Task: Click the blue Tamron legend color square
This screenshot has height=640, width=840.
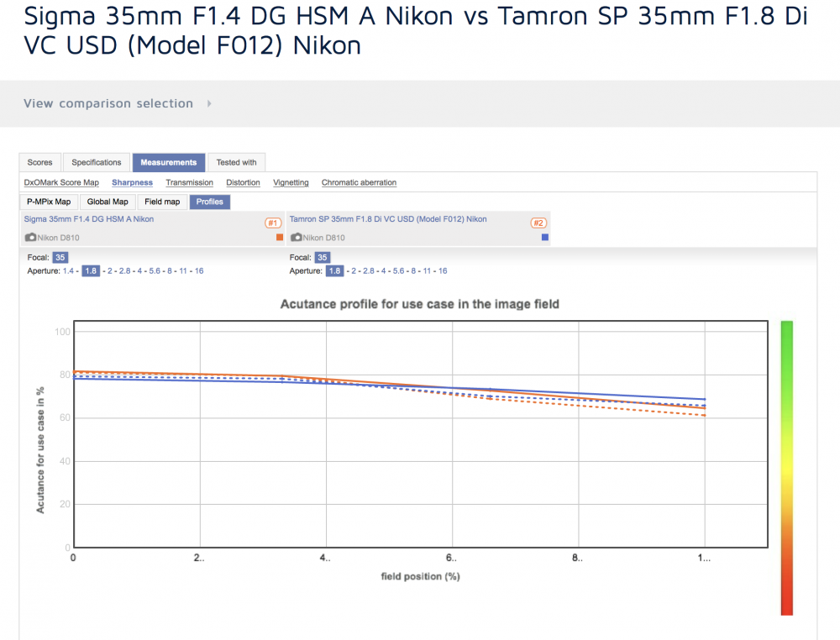Action: (545, 237)
